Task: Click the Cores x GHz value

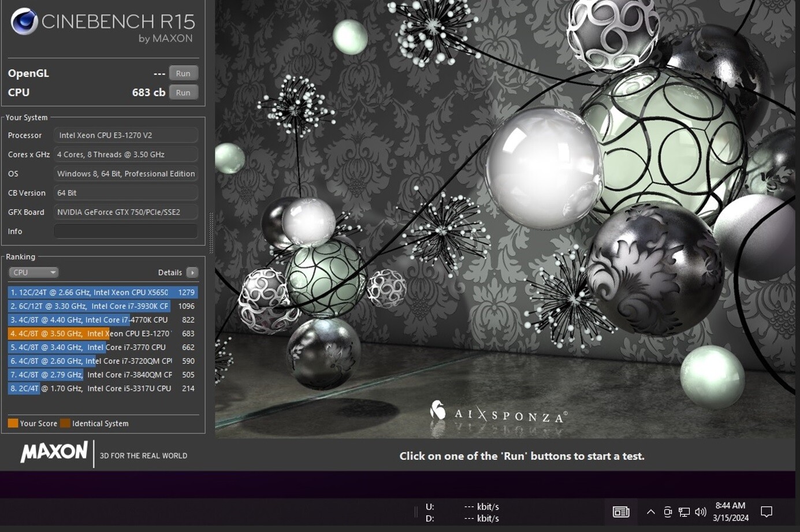Action: (125, 154)
